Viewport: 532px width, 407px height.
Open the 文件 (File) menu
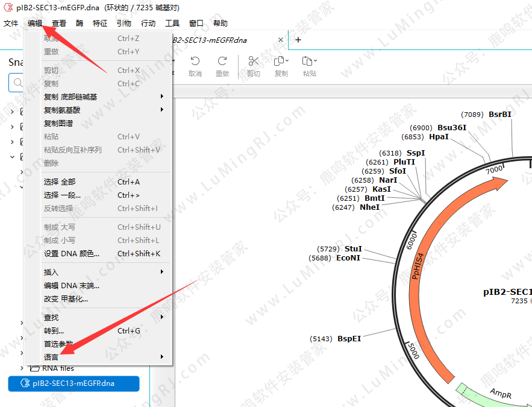pyautogui.click(x=11, y=24)
